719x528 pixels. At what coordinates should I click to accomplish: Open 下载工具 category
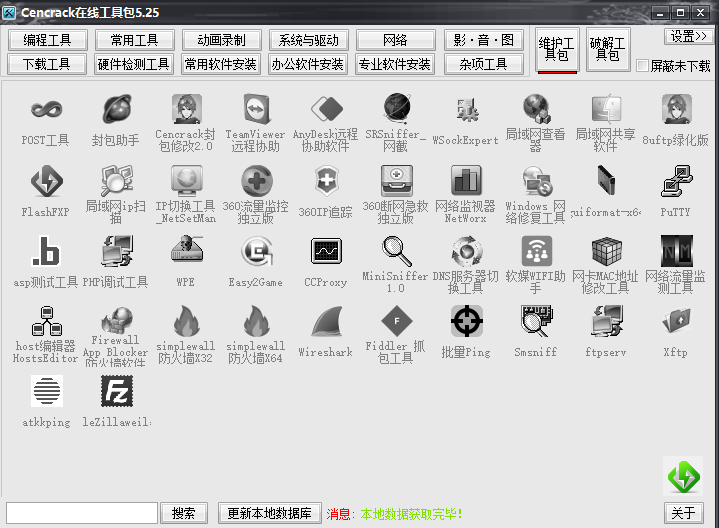coord(47,64)
